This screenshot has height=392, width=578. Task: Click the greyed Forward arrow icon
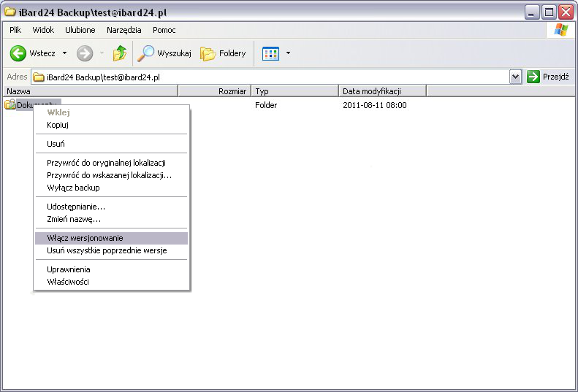(x=85, y=53)
